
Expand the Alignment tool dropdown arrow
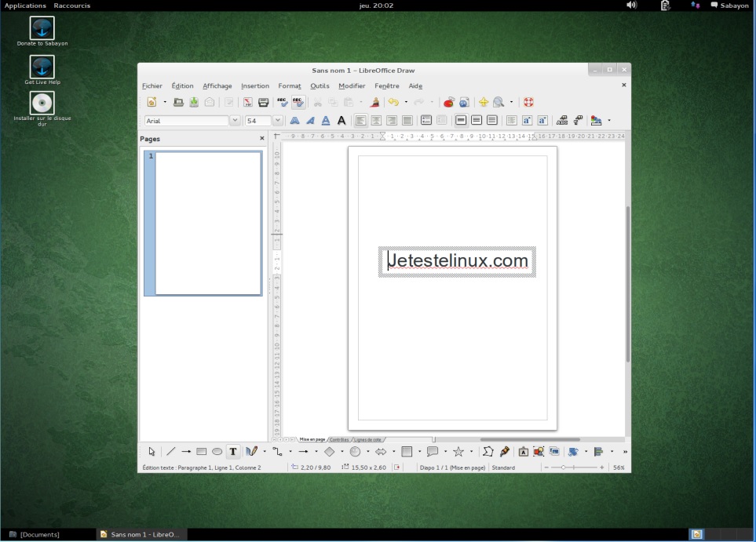click(x=612, y=452)
